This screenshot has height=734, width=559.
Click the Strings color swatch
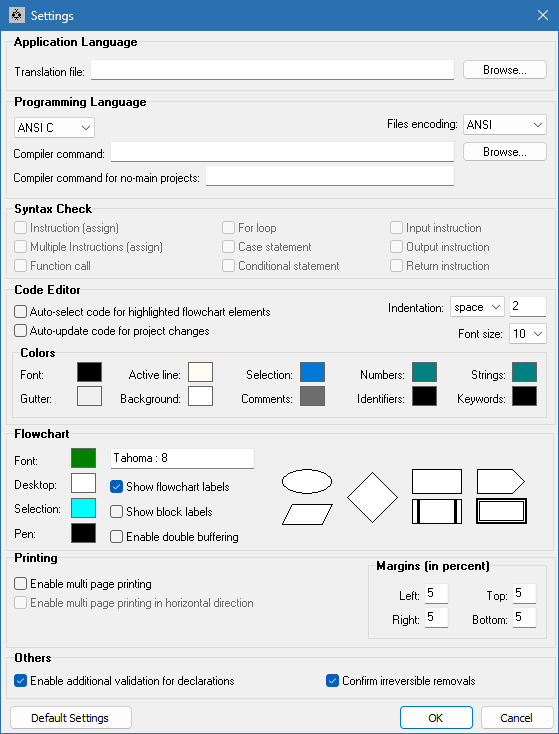[x=524, y=372]
